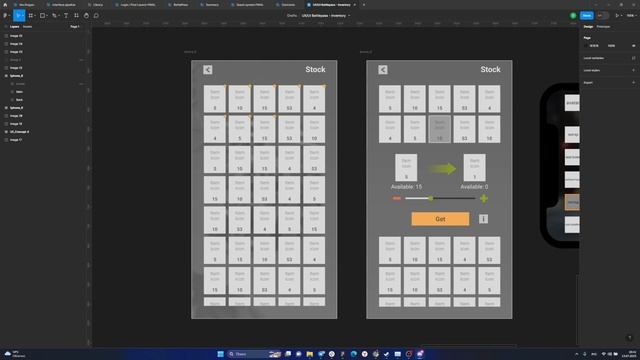Viewport: 640px width, 360px height.
Task: Open the zoom level dropdown
Action: pyautogui.click(x=631, y=16)
